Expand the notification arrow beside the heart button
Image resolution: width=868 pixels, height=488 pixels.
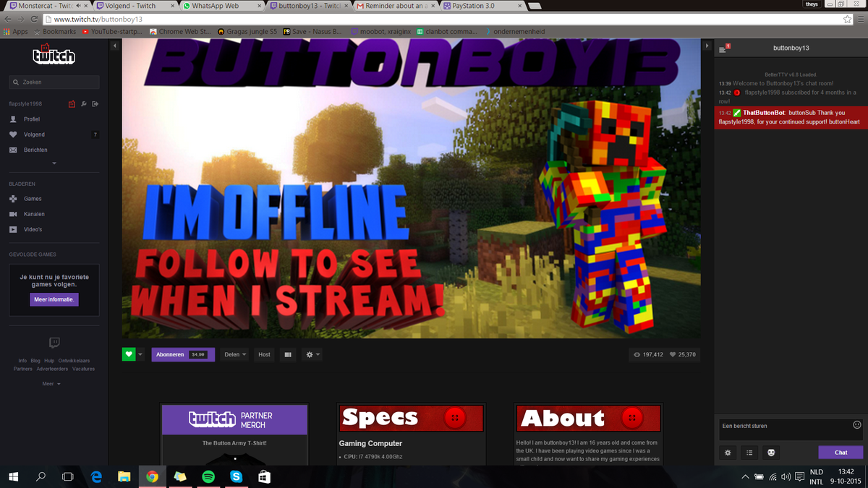click(x=140, y=354)
